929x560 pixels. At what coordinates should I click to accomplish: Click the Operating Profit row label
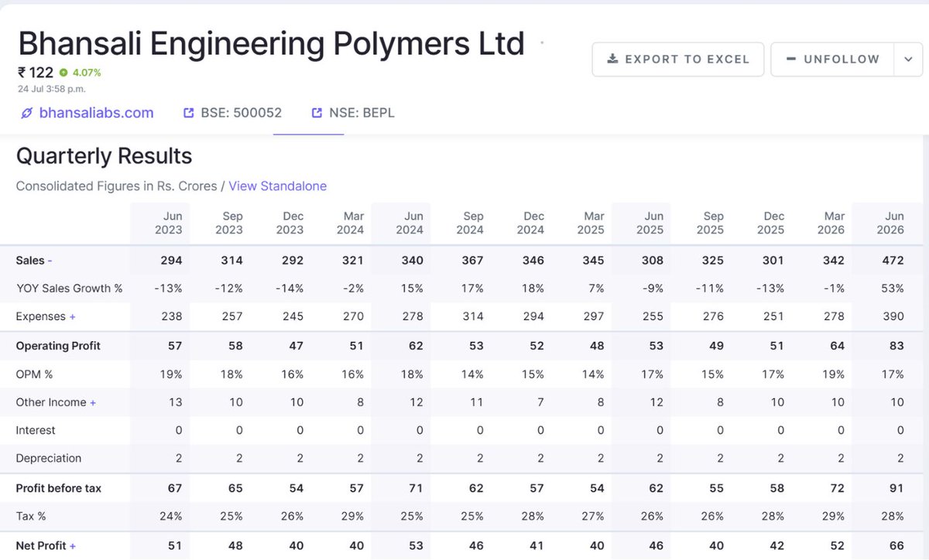58,346
